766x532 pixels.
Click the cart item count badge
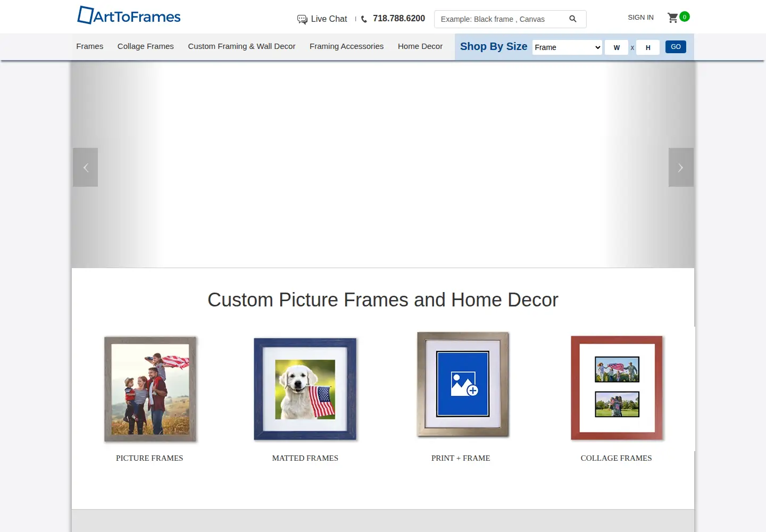click(x=685, y=16)
